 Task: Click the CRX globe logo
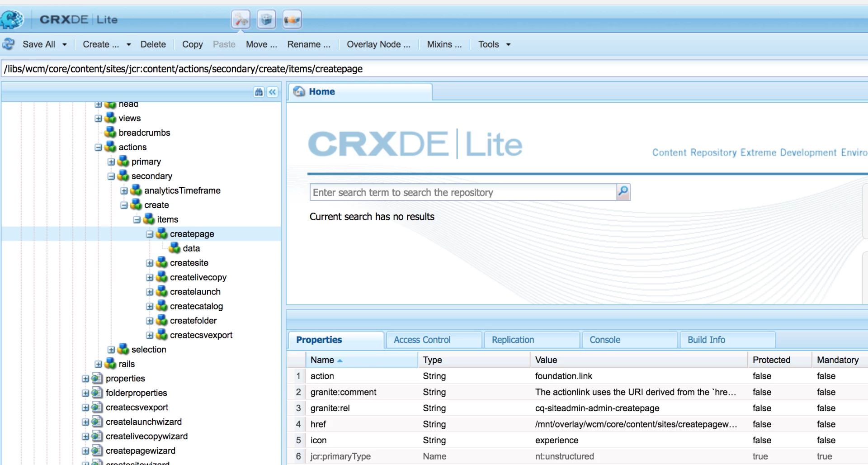click(12, 19)
